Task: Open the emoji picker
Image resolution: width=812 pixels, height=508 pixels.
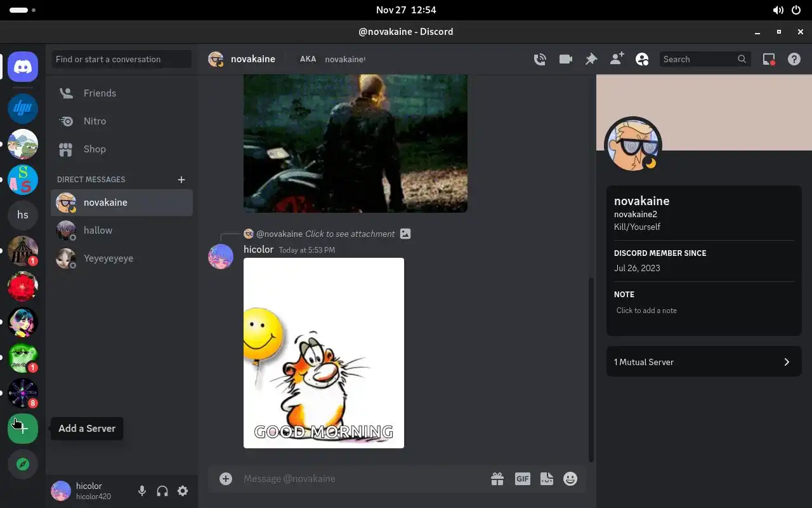Action: pyautogui.click(x=571, y=479)
